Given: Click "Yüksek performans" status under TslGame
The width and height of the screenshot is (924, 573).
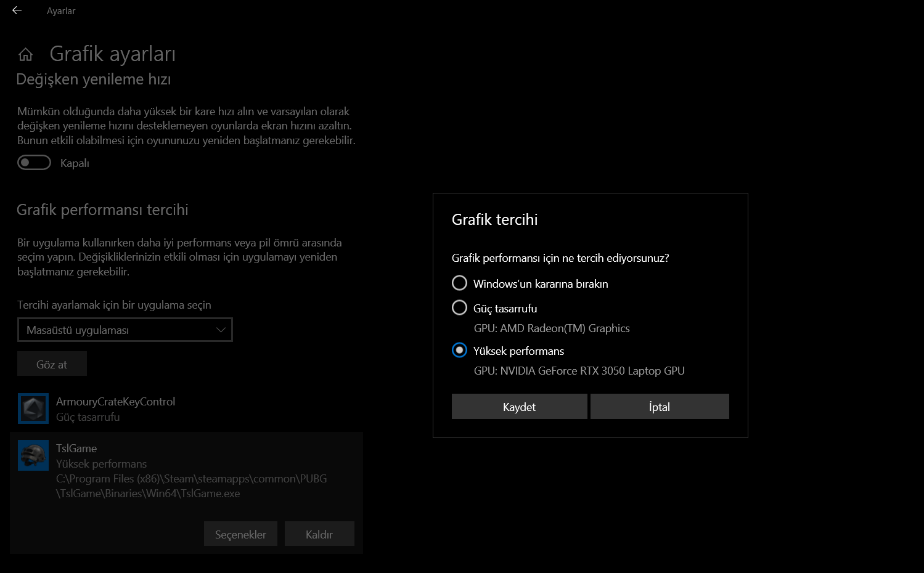Looking at the screenshot, I should [102, 464].
